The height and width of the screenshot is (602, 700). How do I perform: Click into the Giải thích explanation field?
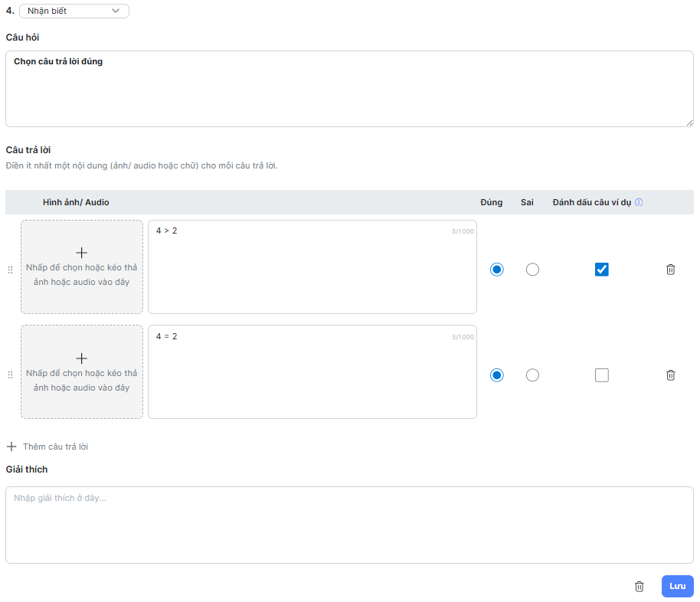pyautogui.click(x=349, y=525)
